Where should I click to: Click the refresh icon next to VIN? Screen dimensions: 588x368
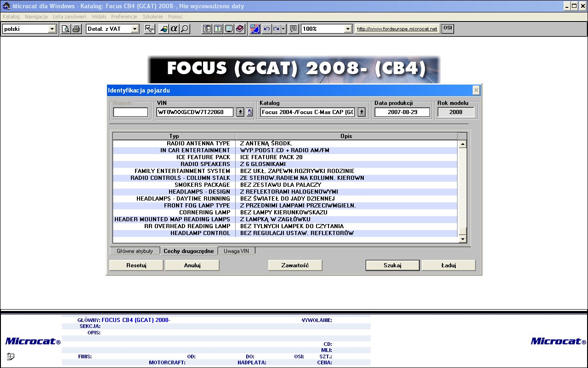(249, 112)
